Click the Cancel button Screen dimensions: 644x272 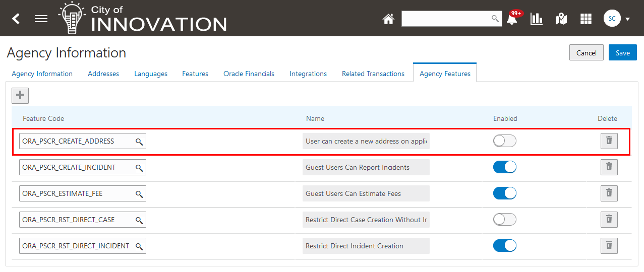pyautogui.click(x=586, y=53)
